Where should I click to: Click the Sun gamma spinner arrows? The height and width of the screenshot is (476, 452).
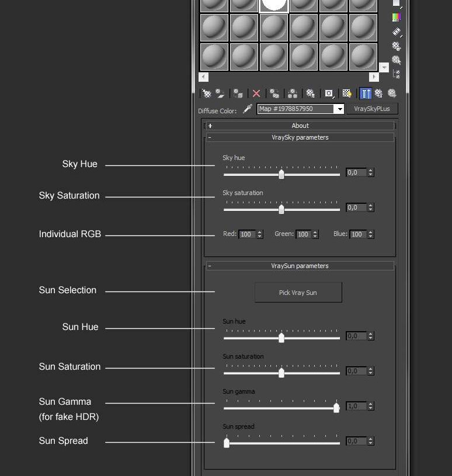(x=370, y=406)
